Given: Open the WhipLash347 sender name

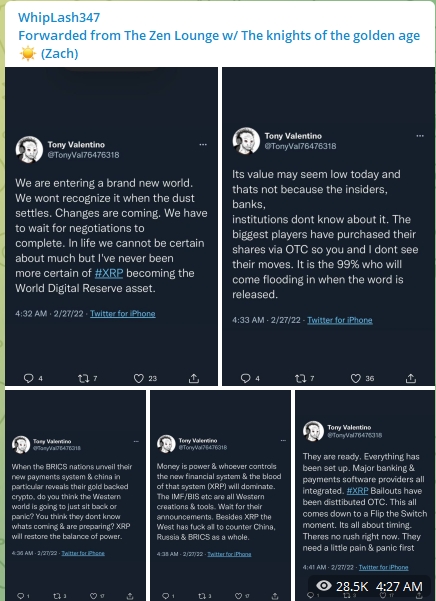Looking at the screenshot, I should point(59,17).
